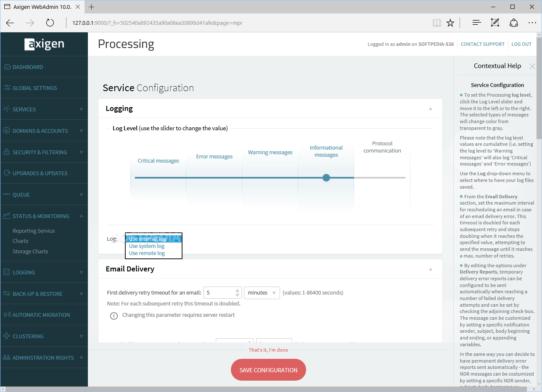This screenshot has height=392, width=542.
Task: Select Use internal log option
Action: 153,239
